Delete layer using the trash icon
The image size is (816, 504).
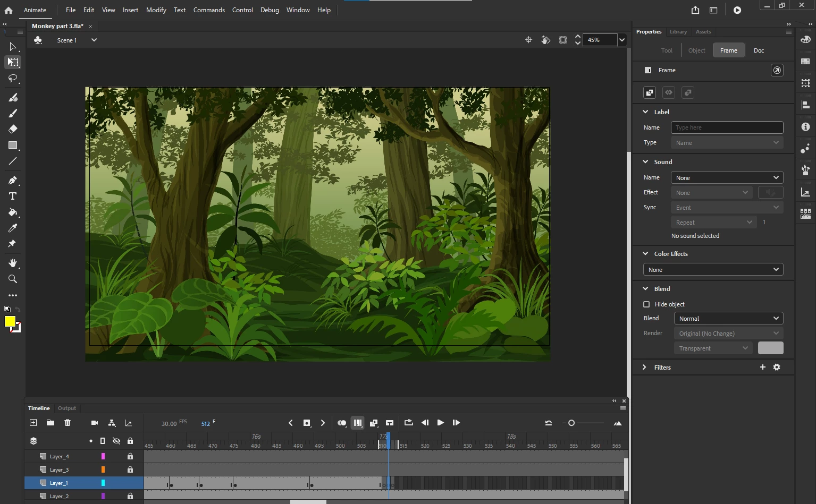coord(68,423)
